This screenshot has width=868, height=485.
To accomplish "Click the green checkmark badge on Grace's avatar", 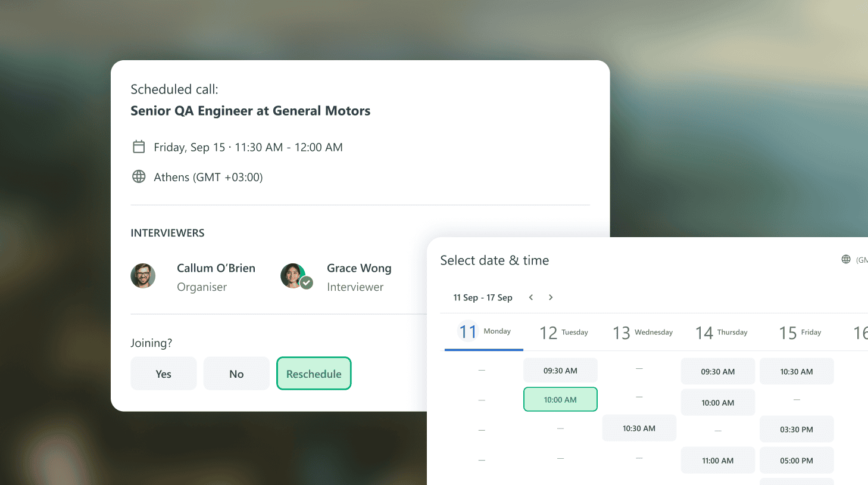I will pos(307,282).
